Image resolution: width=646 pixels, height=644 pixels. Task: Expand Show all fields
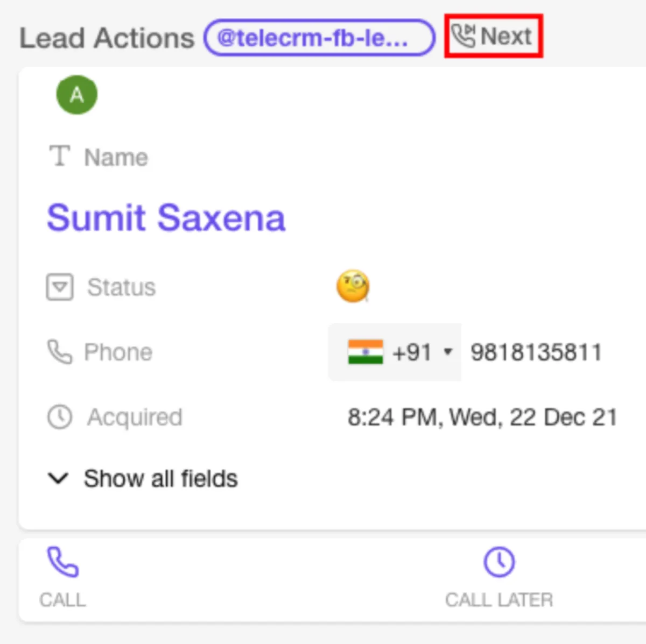[x=160, y=478]
